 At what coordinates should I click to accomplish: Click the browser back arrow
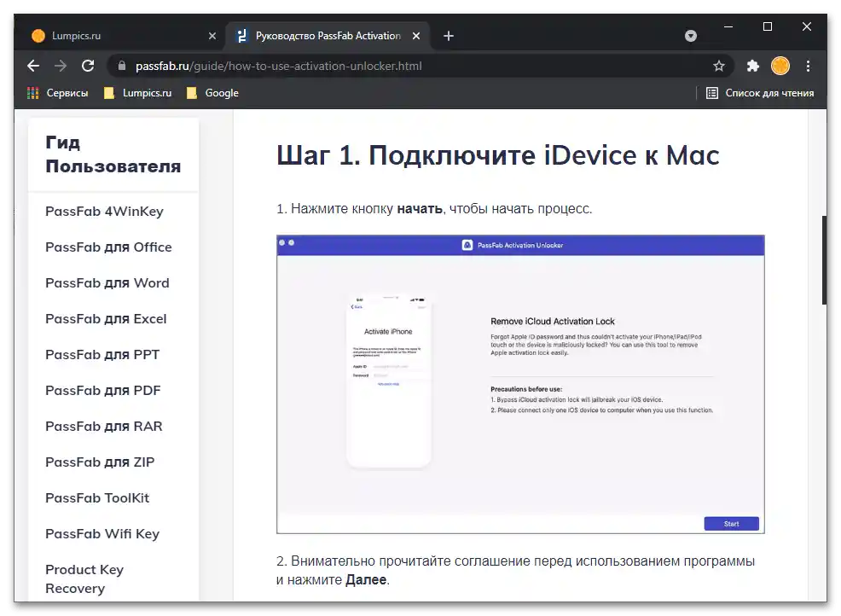click(33, 66)
